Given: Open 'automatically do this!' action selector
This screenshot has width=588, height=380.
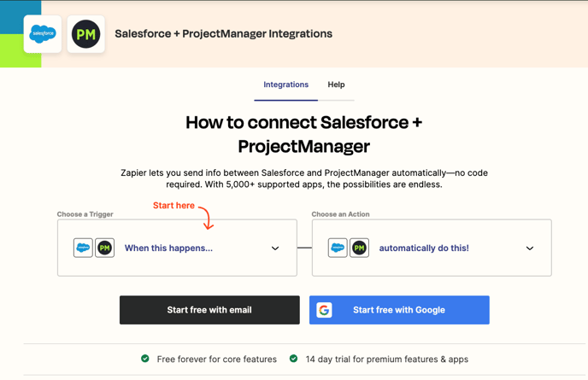Looking at the screenshot, I should 432,248.
